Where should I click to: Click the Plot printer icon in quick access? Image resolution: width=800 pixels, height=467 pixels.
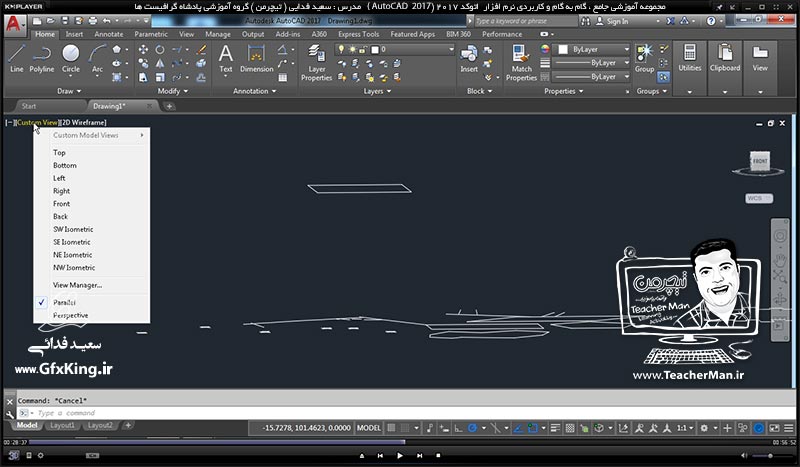[x=92, y=21]
